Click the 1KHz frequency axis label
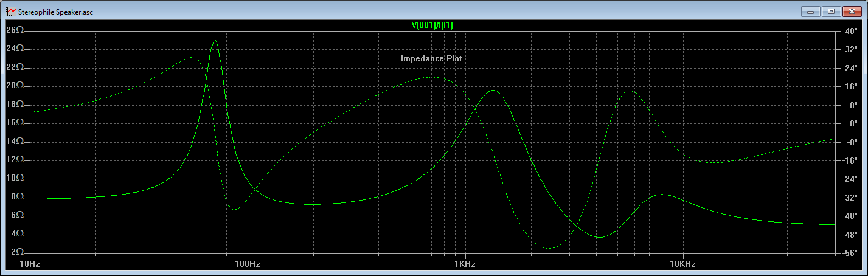 point(465,264)
